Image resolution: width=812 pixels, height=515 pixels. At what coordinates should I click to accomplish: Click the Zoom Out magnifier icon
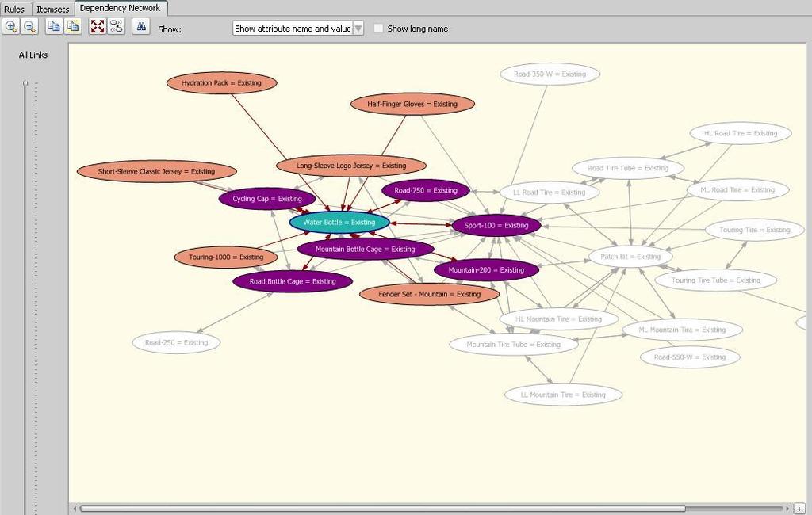tap(30, 26)
